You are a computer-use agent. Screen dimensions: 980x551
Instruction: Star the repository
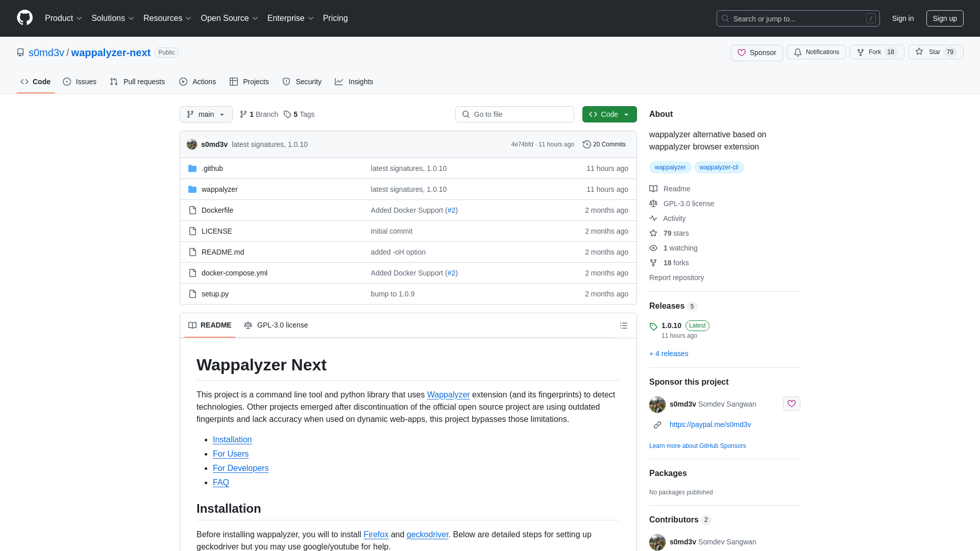point(936,52)
